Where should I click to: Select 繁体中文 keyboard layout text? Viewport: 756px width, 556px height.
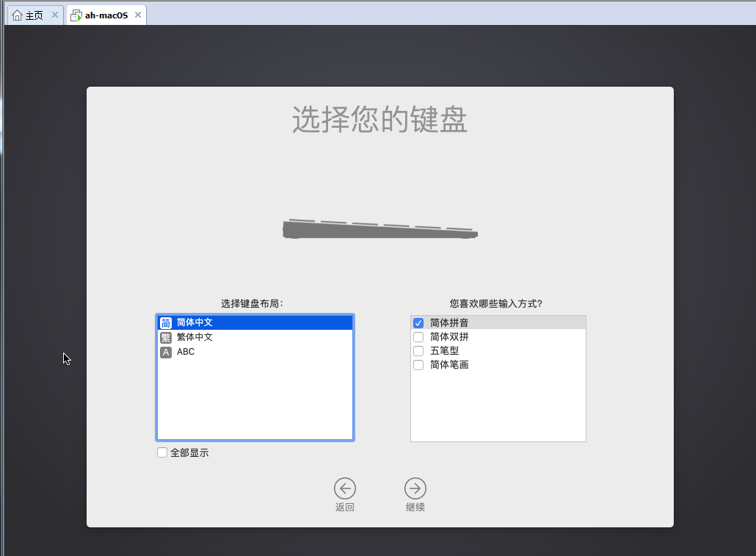(x=195, y=337)
